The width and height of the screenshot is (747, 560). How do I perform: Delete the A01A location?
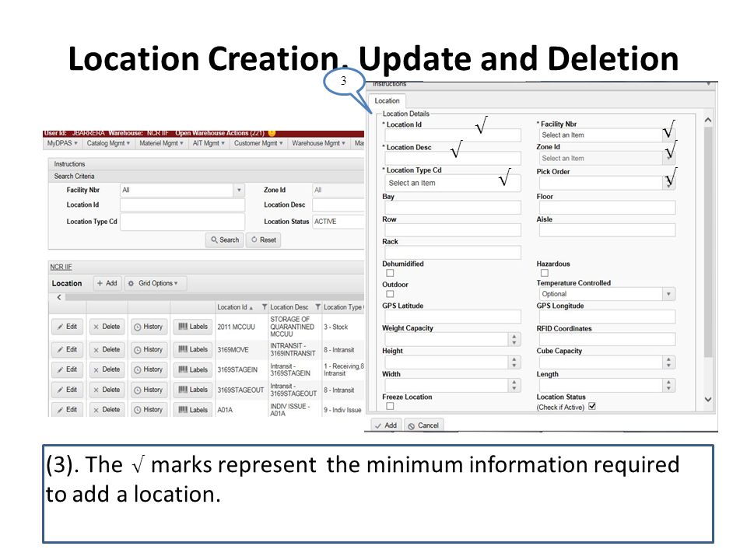(x=107, y=410)
